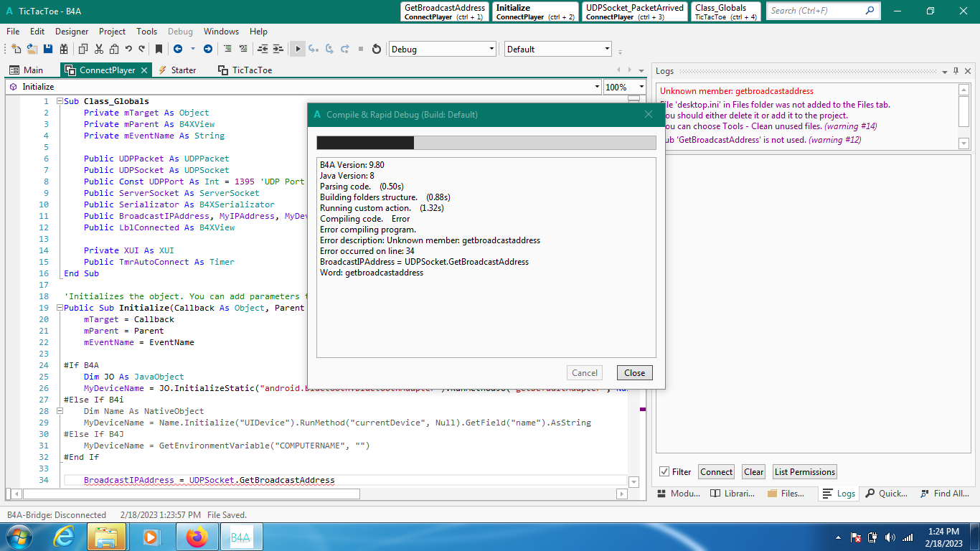This screenshot has height=551, width=980.
Task: Click the Search (Ctrl+F) input field
Action: pos(814,11)
